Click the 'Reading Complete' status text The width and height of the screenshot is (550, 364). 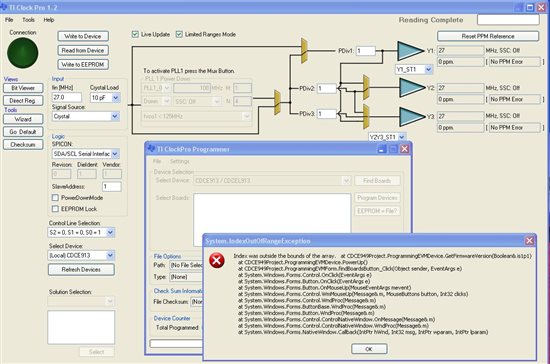click(431, 20)
